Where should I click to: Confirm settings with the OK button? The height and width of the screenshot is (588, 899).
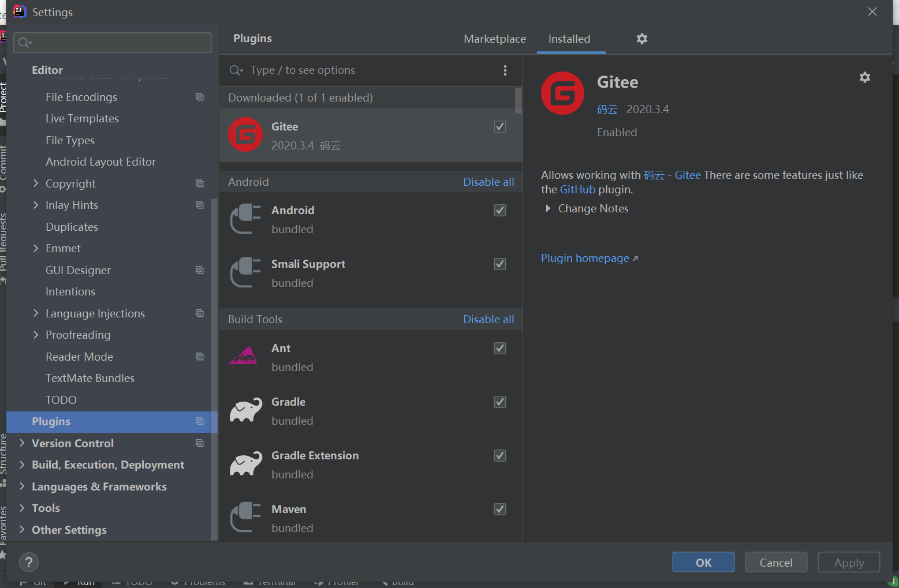point(703,562)
